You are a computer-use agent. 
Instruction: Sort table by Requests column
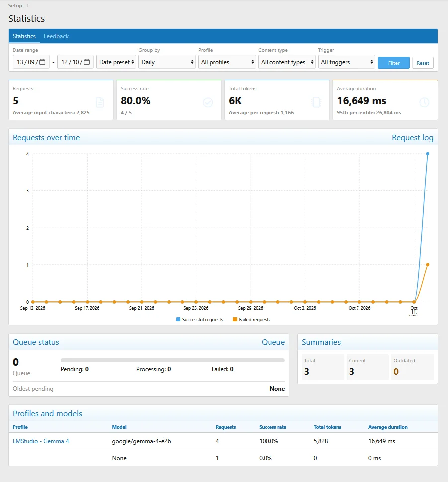[x=226, y=427]
